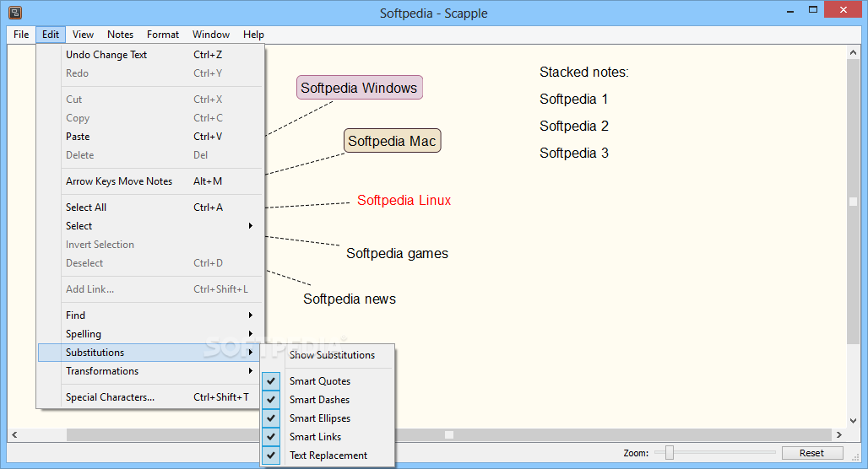
Task: Select the Softpedia Mac note
Action: click(x=392, y=141)
